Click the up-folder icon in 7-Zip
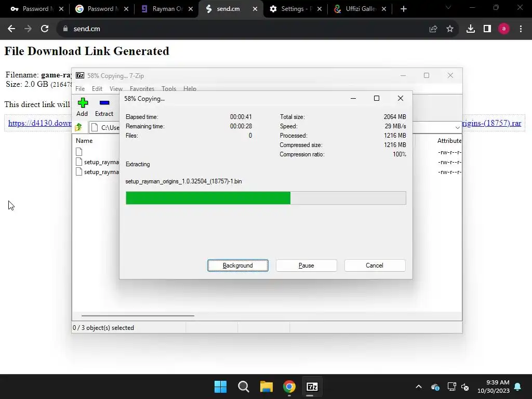 (x=78, y=127)
